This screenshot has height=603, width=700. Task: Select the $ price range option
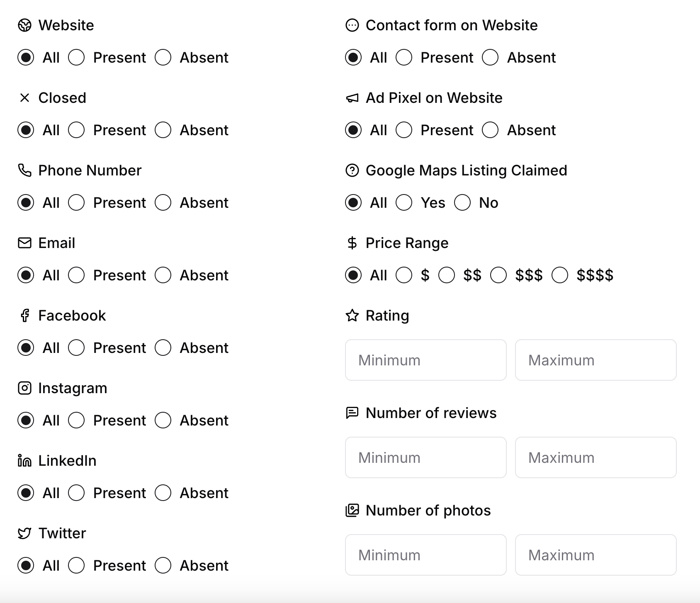point(404,275)
